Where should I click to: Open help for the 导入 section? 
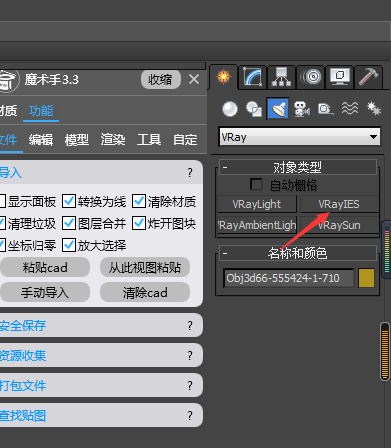click(x=190, y=172)
